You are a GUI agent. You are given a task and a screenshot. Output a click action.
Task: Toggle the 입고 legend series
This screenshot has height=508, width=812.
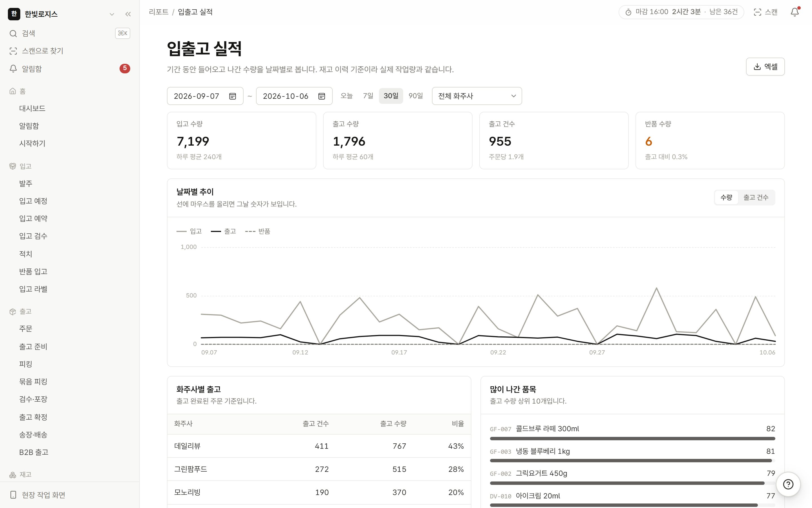[x=189, y=231]
